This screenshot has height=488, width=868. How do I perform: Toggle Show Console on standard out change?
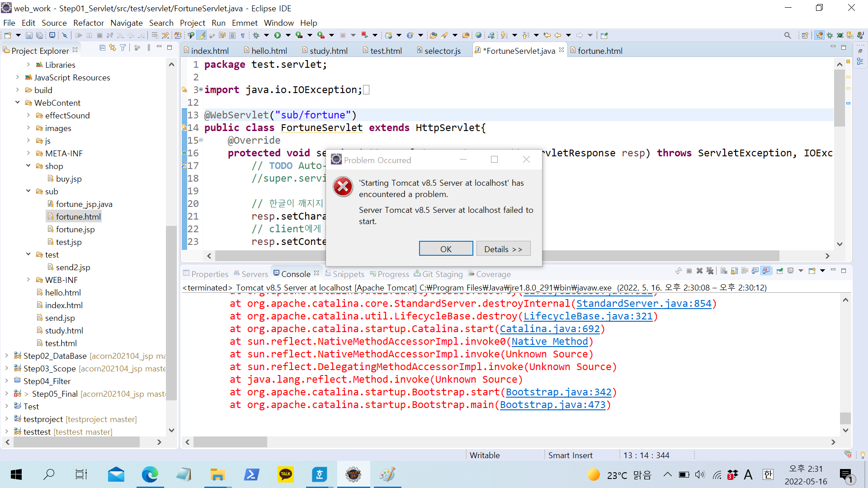pyautogui.click(x=755, y=271)
